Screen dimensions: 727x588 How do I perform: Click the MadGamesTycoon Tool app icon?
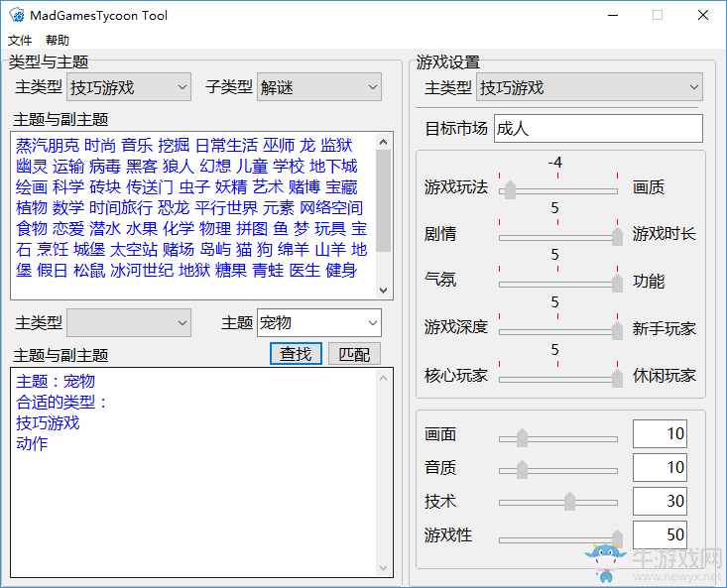tap(17, 15)
